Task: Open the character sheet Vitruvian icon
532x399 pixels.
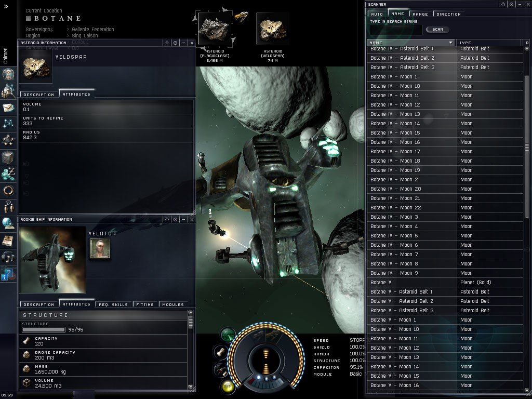Action: pyautogui.click(x=8, y=74)
